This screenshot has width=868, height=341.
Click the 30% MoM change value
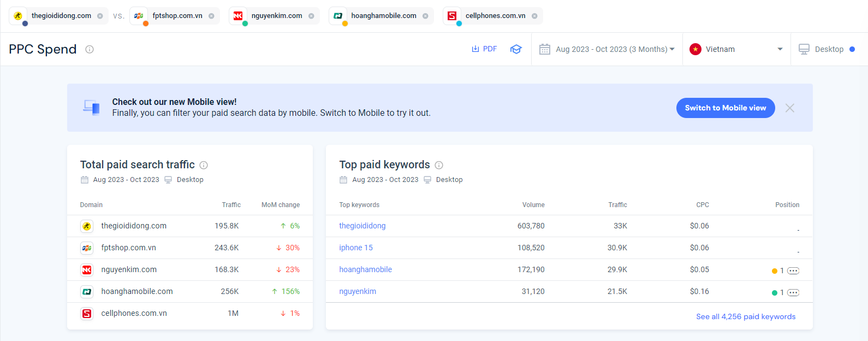(x=293, y=248)
